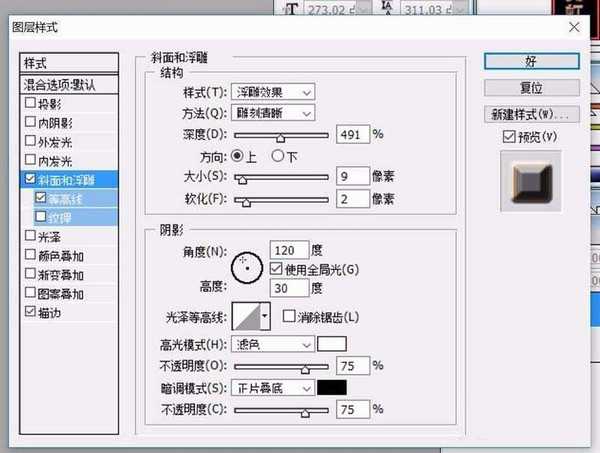Screen dimensions: 600x453
Task: Enable the 内发光 inner glow checkbox
Action: (30, 159)
